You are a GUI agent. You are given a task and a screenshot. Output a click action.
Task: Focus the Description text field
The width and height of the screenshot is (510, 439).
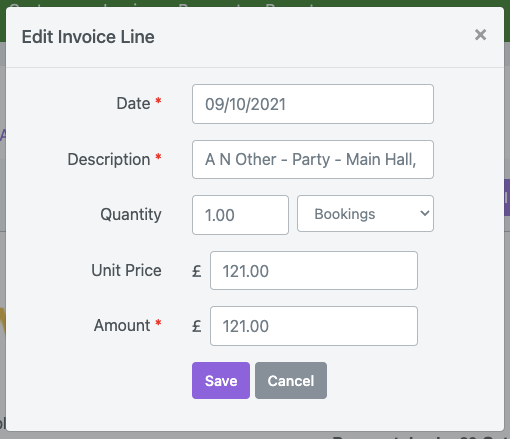coord(313,159)
